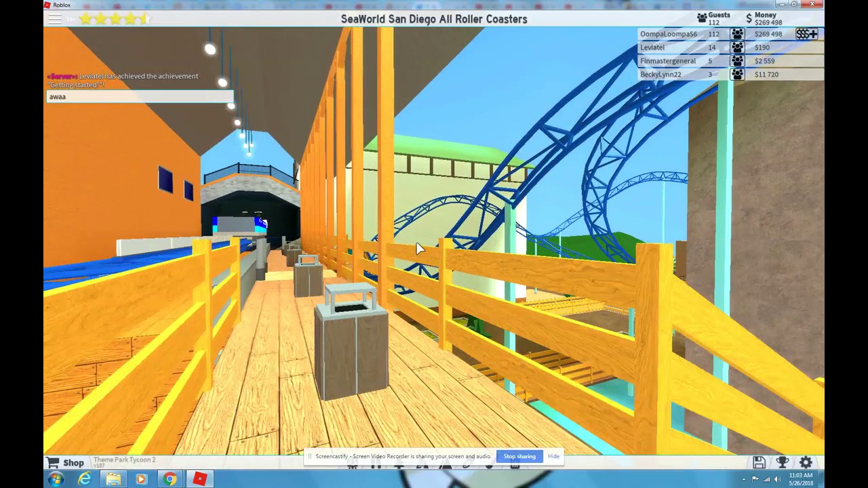Open File Explorer from taskbar
Image resolution: width=868 pixels, height=488 pixels.
(113, 479)
